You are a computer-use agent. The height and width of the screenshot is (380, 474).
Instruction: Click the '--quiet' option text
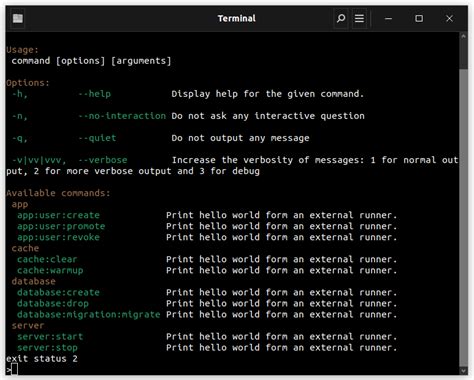click(x=97, y=138)
